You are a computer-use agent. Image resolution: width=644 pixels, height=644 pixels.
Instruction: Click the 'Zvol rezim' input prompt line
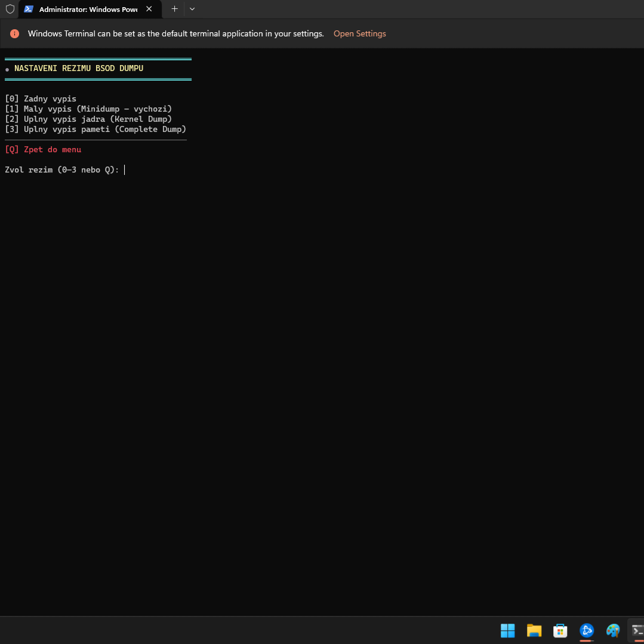(x=62, y=170)
